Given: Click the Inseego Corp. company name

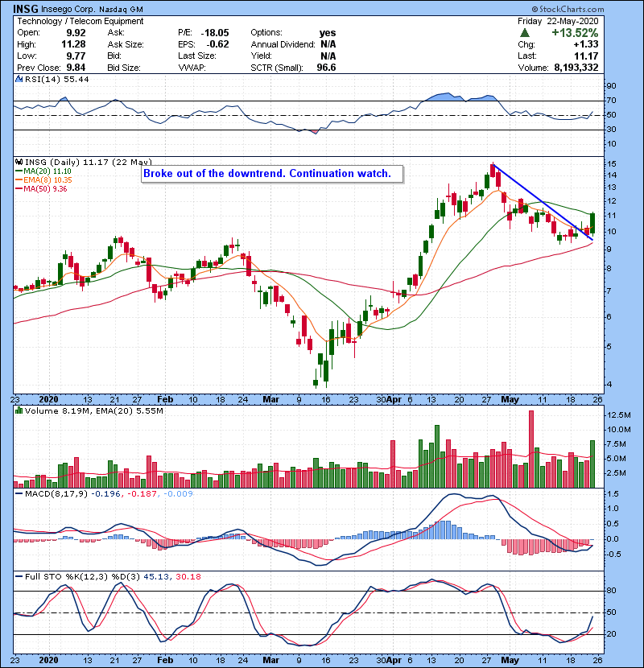Looking at the screenshot, I should [69, 9].
